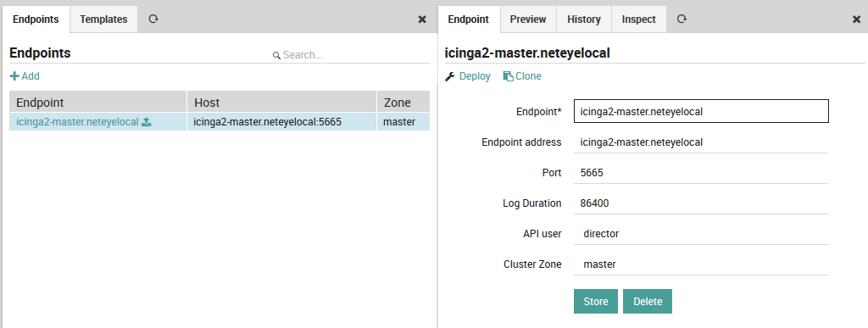Click the Host column header
This screenshot has width=868, height=328.
(282, 103)
